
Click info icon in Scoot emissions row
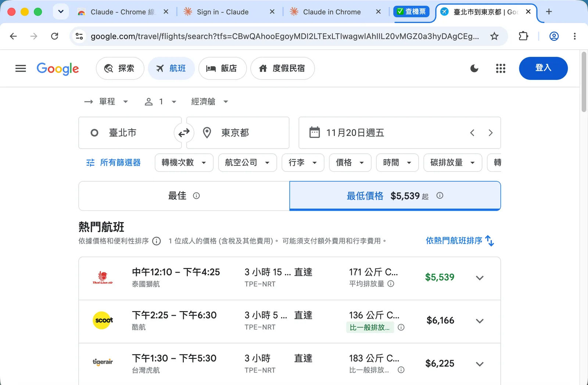(401, 327)
